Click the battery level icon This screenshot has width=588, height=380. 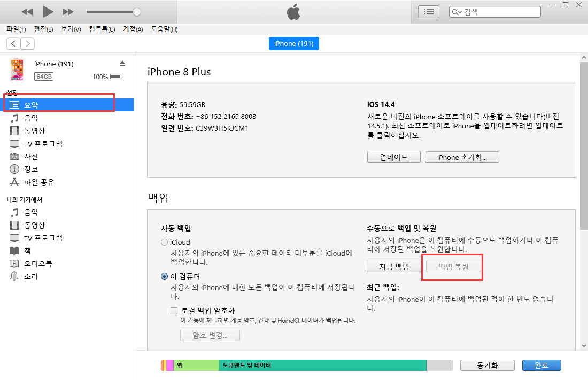point(116,77)
